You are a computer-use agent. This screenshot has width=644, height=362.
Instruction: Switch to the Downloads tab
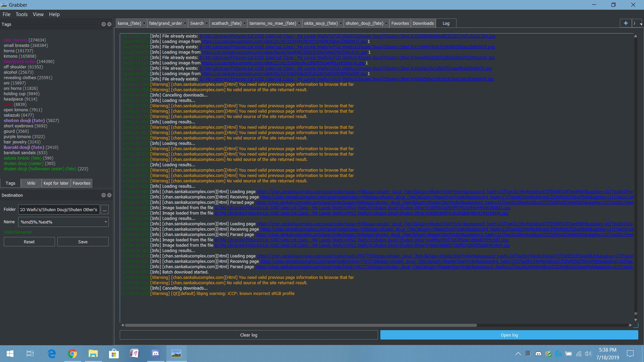click(x=423, y=23)
